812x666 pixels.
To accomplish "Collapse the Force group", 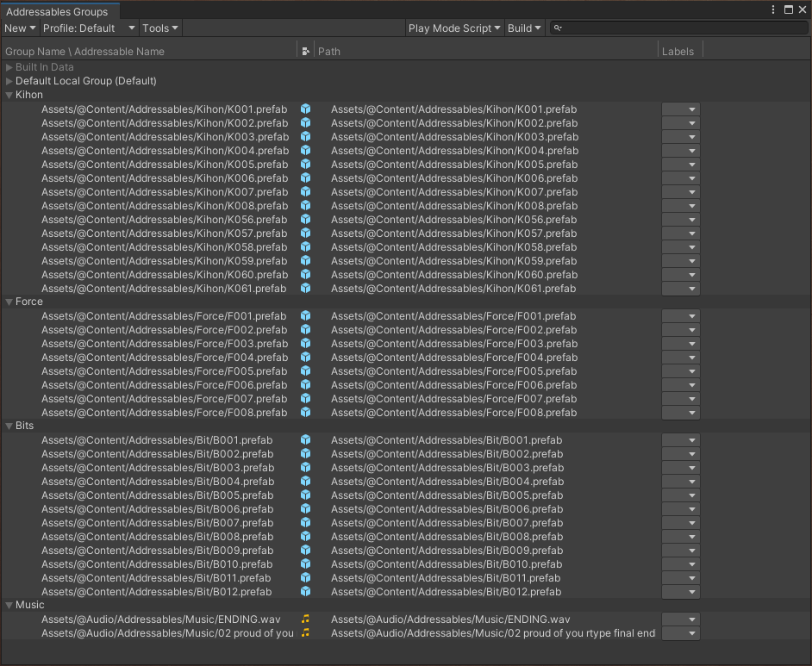I will [9, 302].
